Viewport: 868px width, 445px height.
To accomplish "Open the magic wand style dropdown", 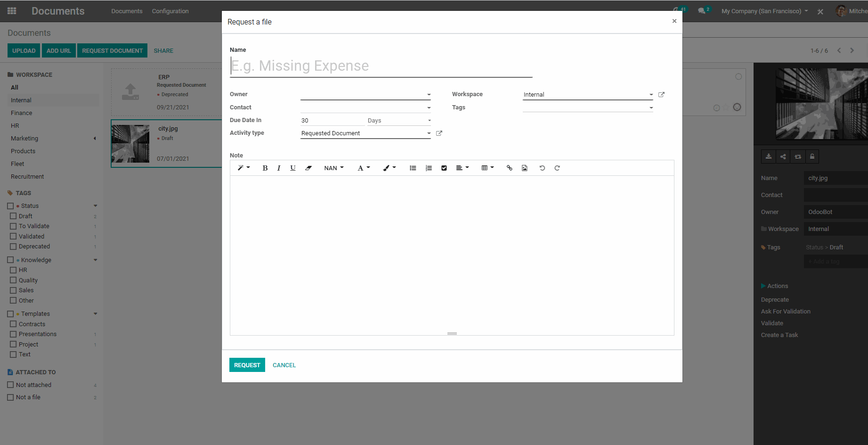I will pyautogui.click(x=243, y=168).
